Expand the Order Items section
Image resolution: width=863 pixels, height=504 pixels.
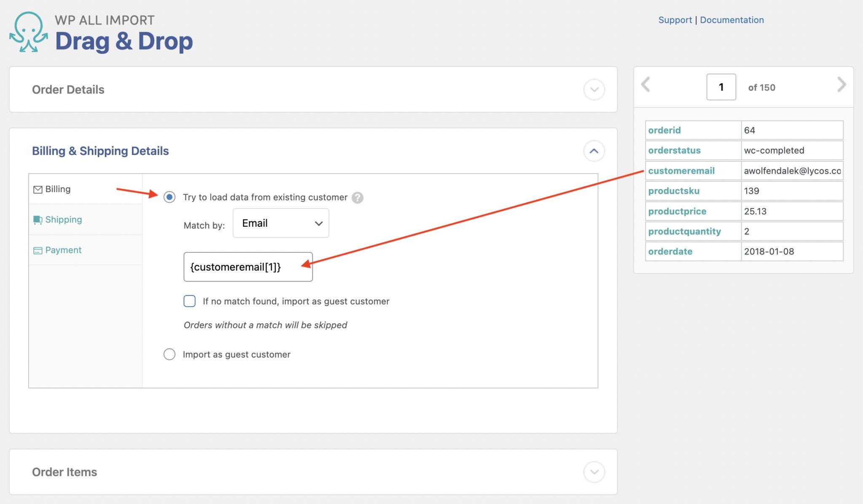pos(594,472)
